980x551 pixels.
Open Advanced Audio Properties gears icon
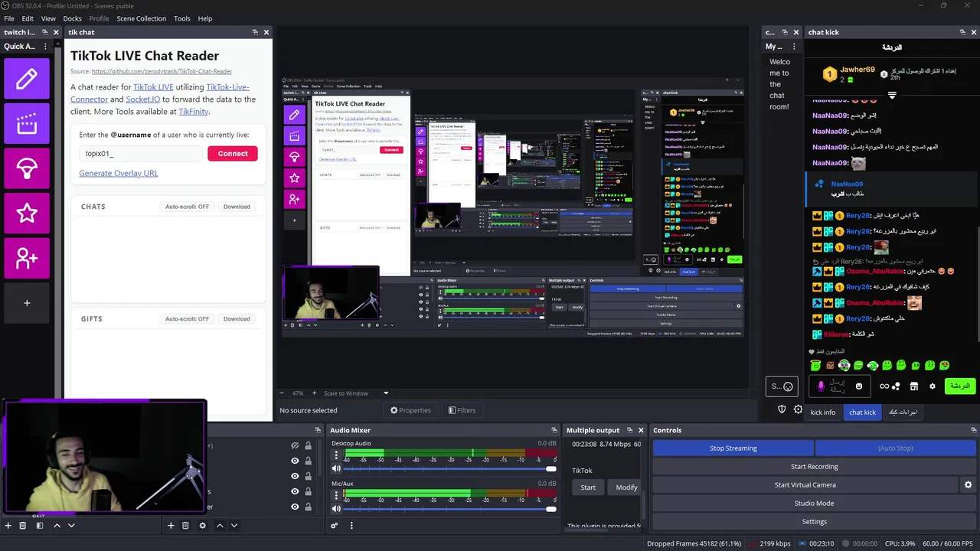(x=335, y=526)
